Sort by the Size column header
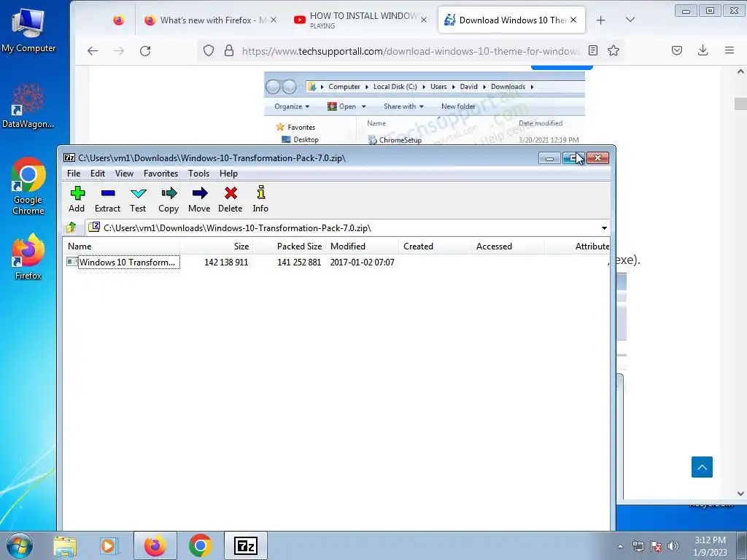 pyautogui.click(x=216, y=246)
